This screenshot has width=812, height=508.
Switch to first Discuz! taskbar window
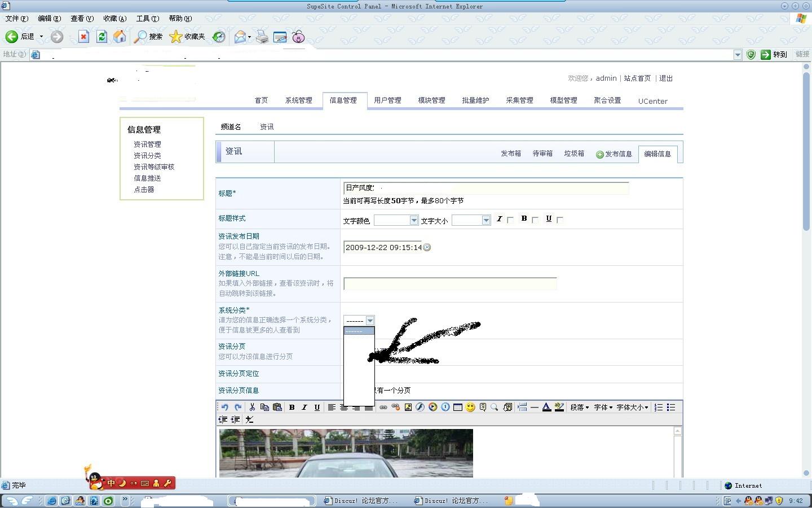(361, 501)
